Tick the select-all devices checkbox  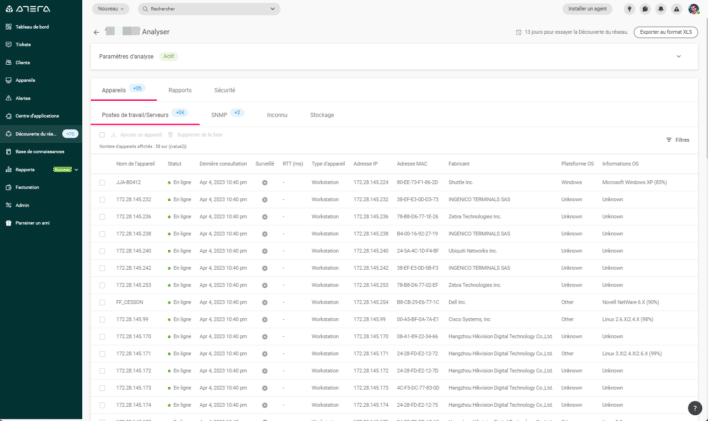click(x=102, y=134)
